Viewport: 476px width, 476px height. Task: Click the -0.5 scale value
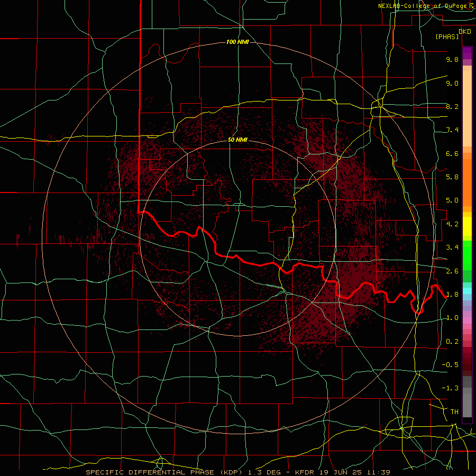450,365
